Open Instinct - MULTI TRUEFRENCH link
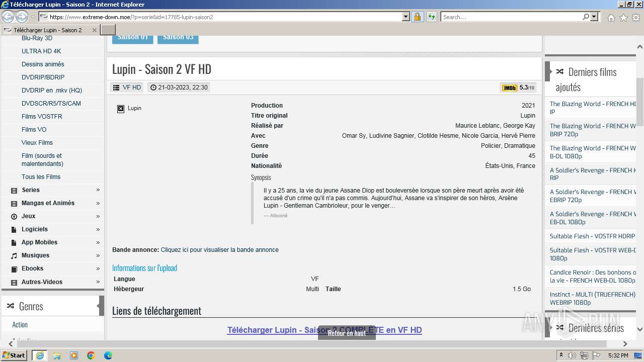The image size is (644, 362). (592, 298)
